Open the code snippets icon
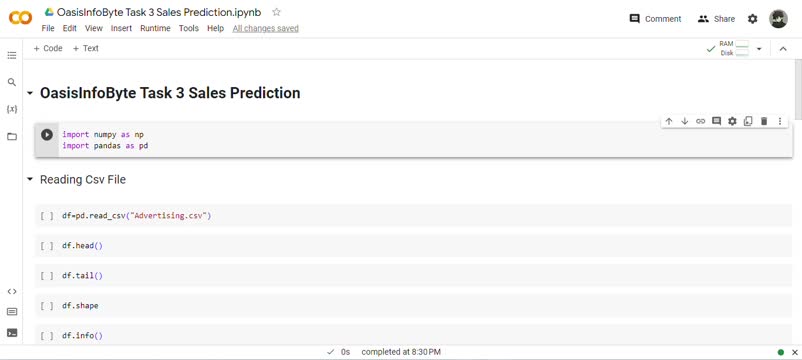Viewport: 802px width, 360px height. (12, 291)
